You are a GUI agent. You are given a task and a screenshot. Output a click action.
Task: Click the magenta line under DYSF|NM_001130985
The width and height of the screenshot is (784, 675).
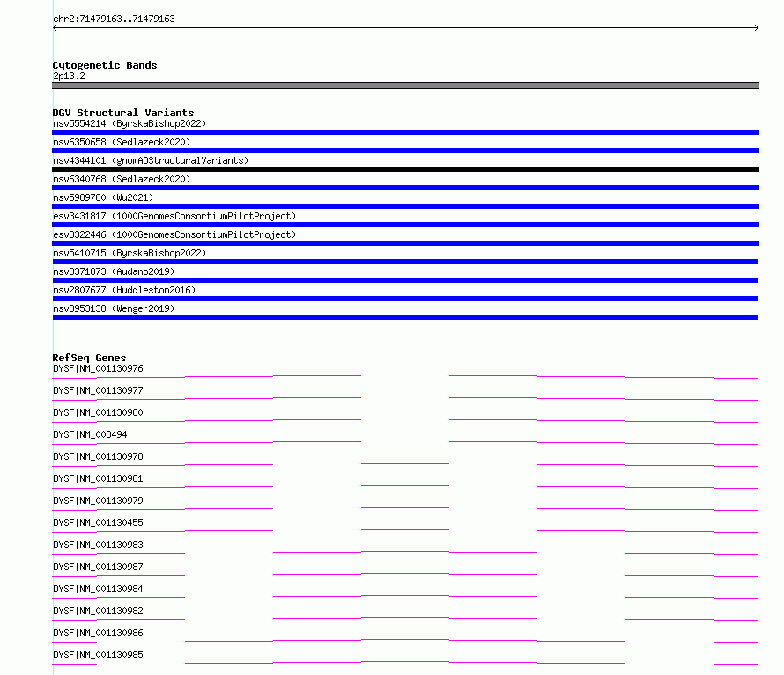pyautogui.click(x=405, y=663)
